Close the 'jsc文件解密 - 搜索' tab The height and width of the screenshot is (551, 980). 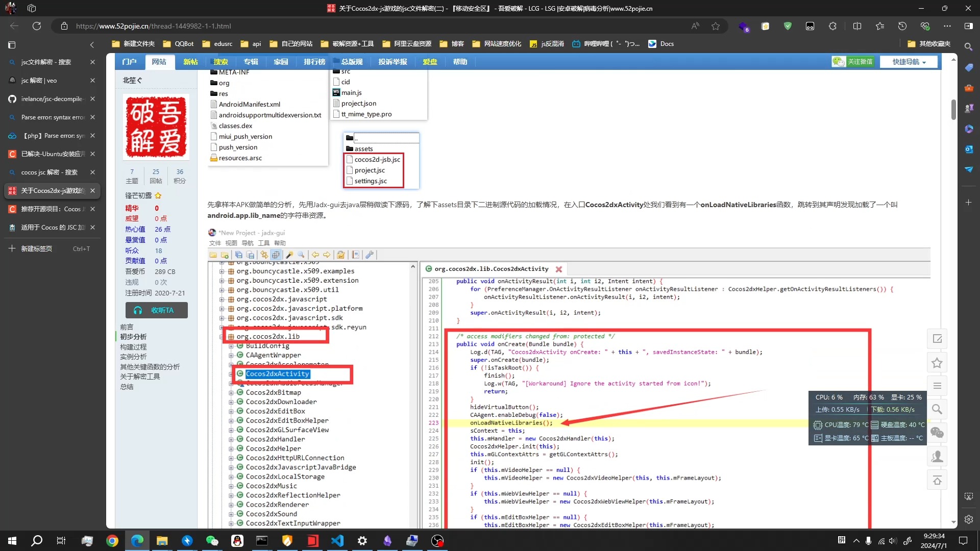click(x=92, y=62)
